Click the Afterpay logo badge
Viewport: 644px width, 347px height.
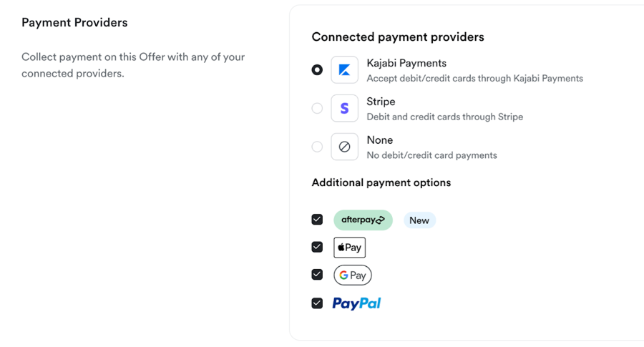coord(363,220)
